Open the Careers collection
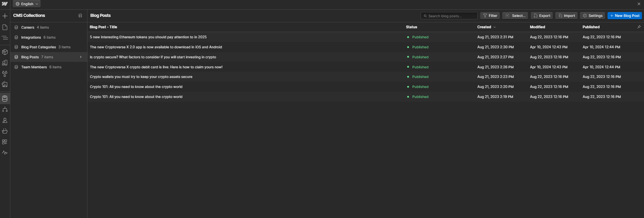 [x=49, y=27]
